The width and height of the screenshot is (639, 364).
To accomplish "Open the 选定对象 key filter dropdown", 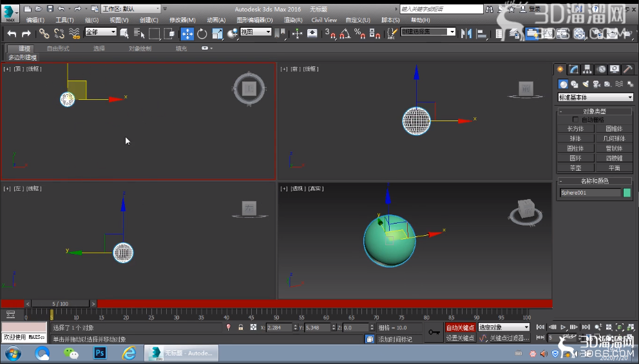I will [504, 327].
